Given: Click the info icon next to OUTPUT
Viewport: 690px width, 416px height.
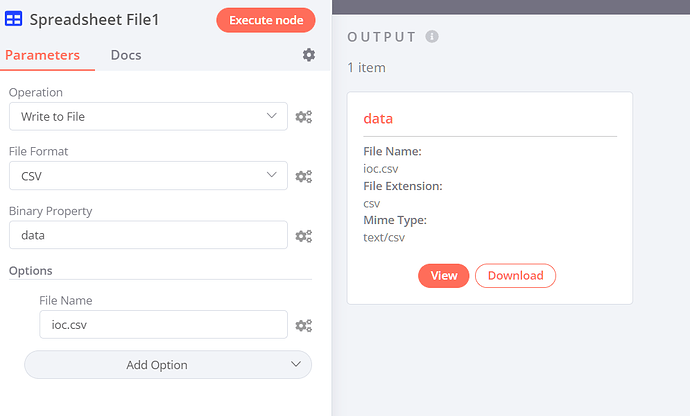Looking at the screenshot, I should pos(432,37).
